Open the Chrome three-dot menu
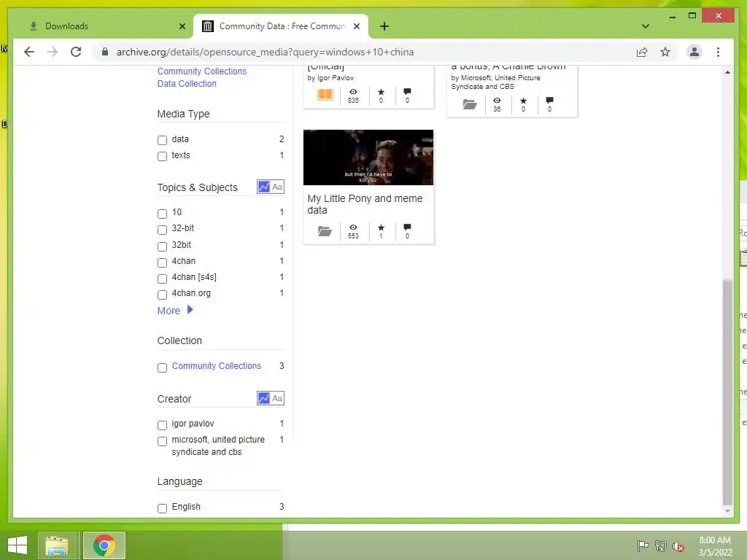Image resolution: width=747 pixels, height=560 pixels. [x=718, y=52]
